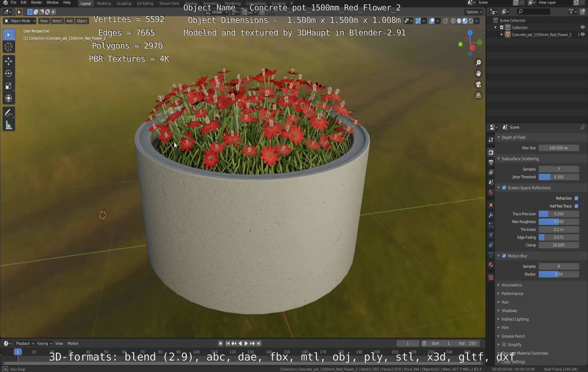Viewport: 588px width, 372px height.
Task: Switch to the UV Editing workspace tab
Action: pyautogui.click(x=145, y=3)
